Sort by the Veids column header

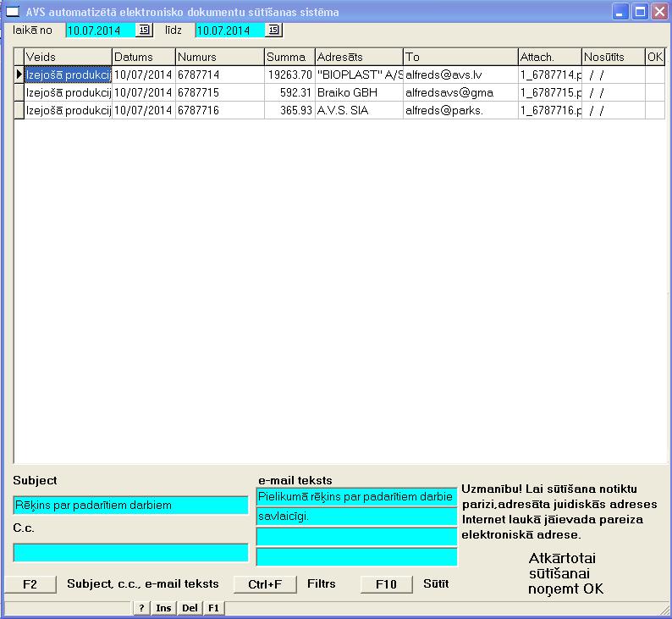[x=68, y=57]
